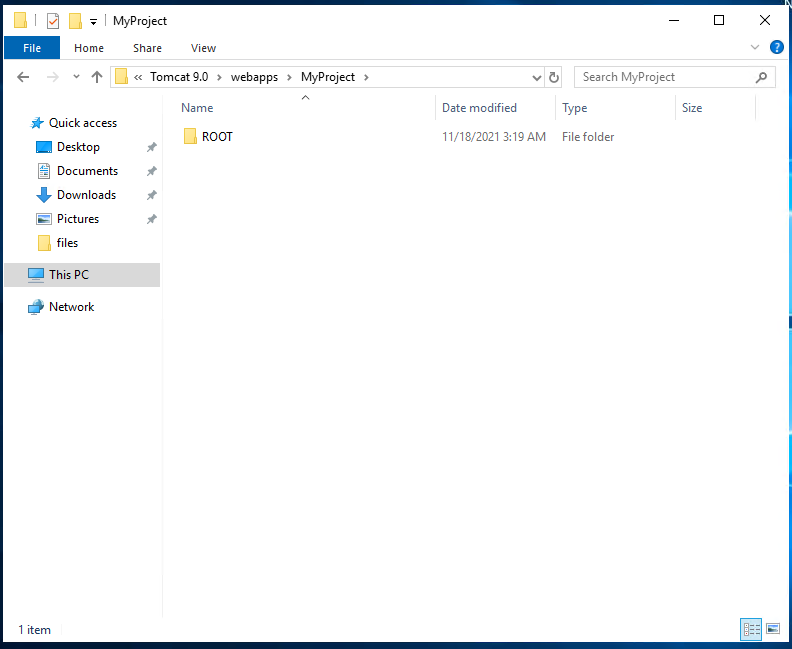The image size is (792, 649).
Task: Click the Pictures icon in the sidebar
Action: [44, 219]
